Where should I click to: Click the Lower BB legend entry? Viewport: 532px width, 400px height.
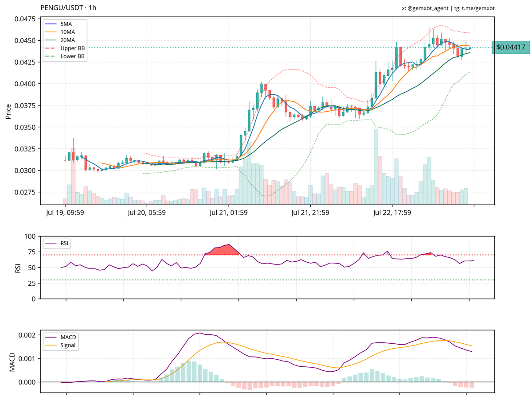[x=72, y=56]
